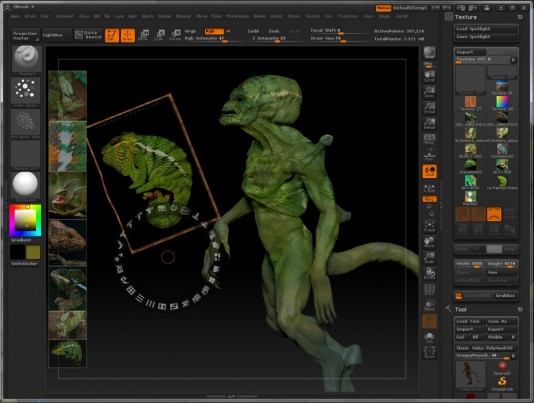
Task: Open the Texture menu
Action: (312, 16)
